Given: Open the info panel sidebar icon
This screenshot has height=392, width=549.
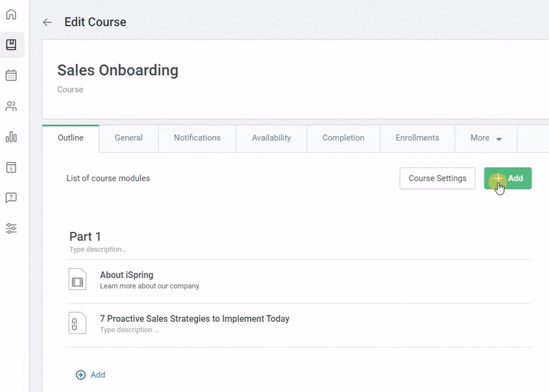Looking at the screenshot, I should coord(11,168).
